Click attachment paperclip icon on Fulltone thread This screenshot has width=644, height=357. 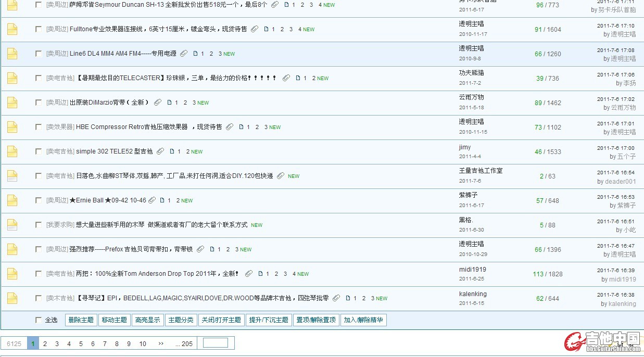click(254, 29)
